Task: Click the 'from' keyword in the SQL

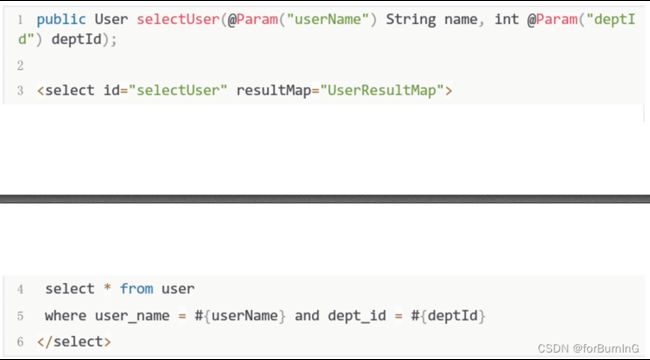Action: point(136,289)
